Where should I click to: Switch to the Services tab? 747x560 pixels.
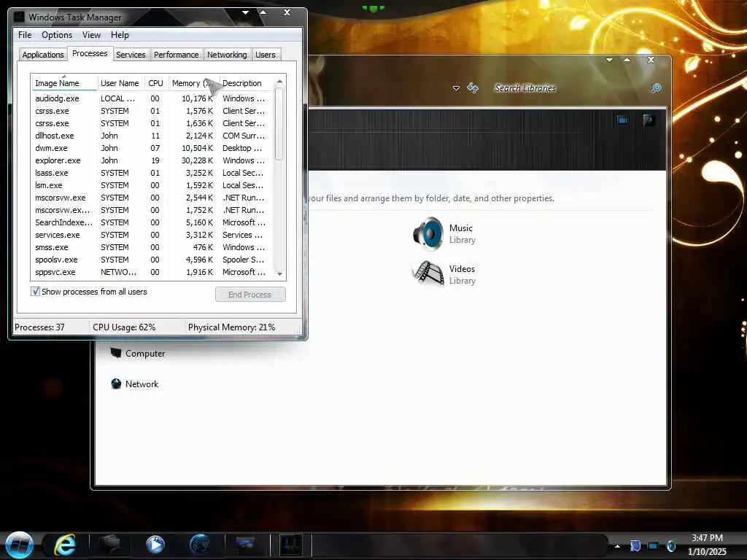click(x=131, y=55)
